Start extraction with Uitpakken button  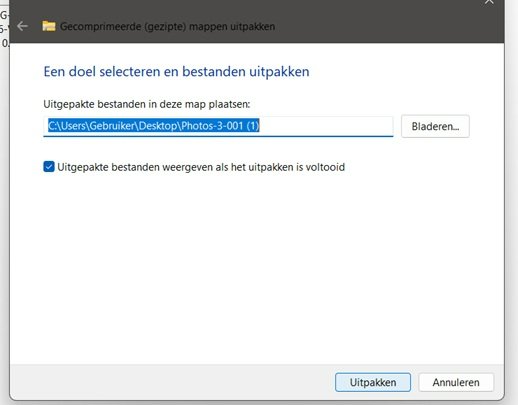coord(373,382)
